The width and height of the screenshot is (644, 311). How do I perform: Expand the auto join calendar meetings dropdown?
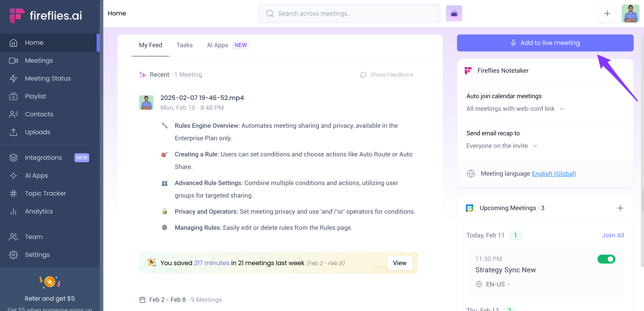pyautogui.click(x=515, y=109)
